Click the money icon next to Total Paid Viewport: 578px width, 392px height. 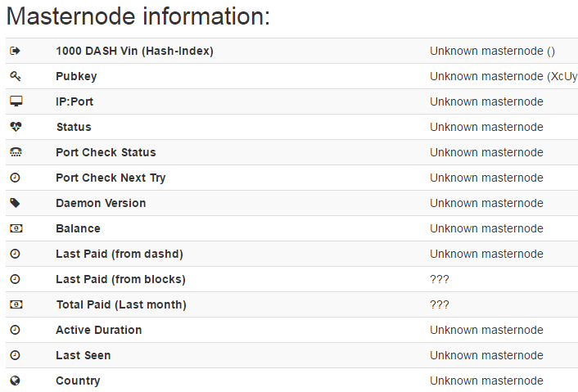coord(16,304)
